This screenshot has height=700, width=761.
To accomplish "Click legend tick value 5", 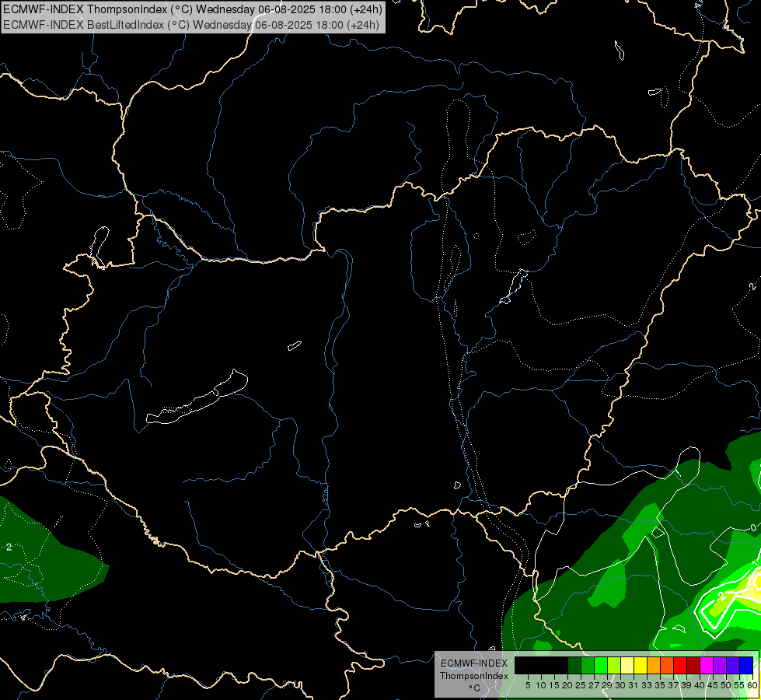I will click(528, 685).
